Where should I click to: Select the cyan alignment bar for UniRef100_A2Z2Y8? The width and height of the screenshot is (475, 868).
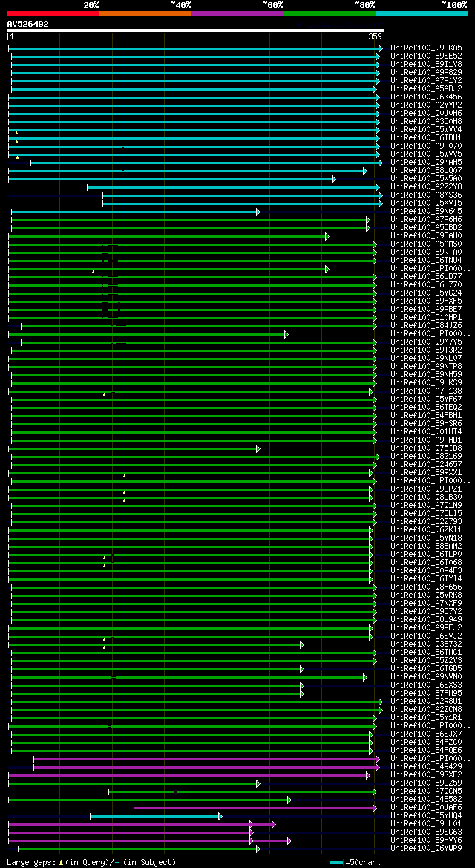(x=233, y=187)
